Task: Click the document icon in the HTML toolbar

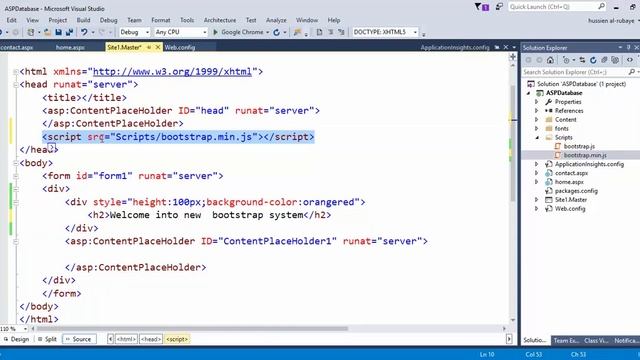Action: point(319,32)
